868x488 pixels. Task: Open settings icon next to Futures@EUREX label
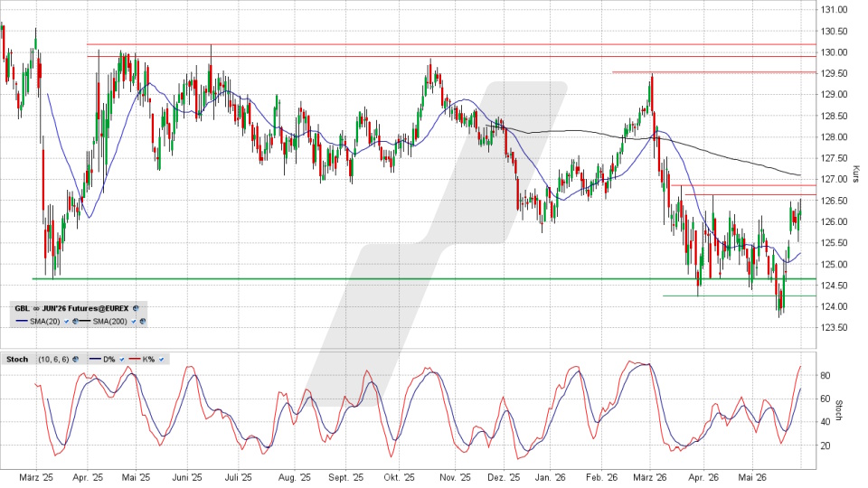click(x=136, y=308)
